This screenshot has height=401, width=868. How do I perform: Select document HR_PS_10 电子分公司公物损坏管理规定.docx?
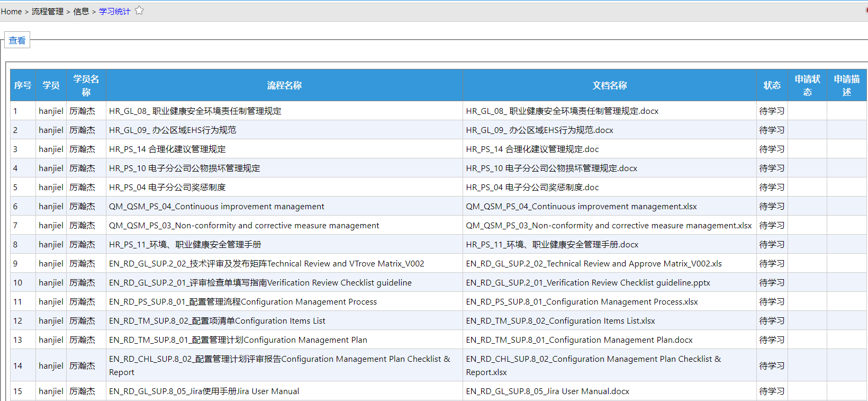point(551,168)
